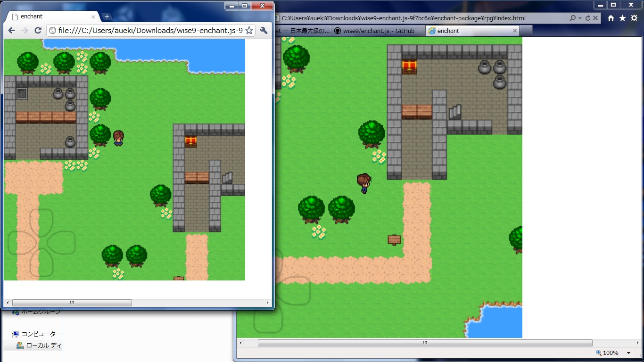Click the site info globe icon in Chrome
The height and width of the screenshot is (362, 644).
[x=52, y=31]
